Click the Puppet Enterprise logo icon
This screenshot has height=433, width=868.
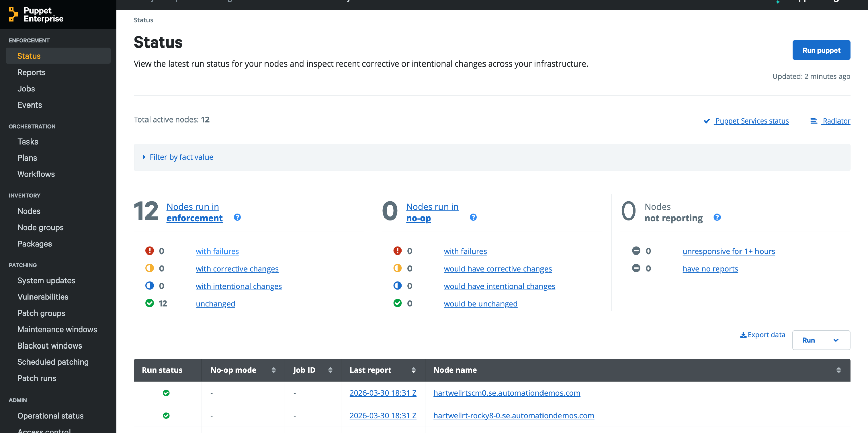[x=13, y=14]
